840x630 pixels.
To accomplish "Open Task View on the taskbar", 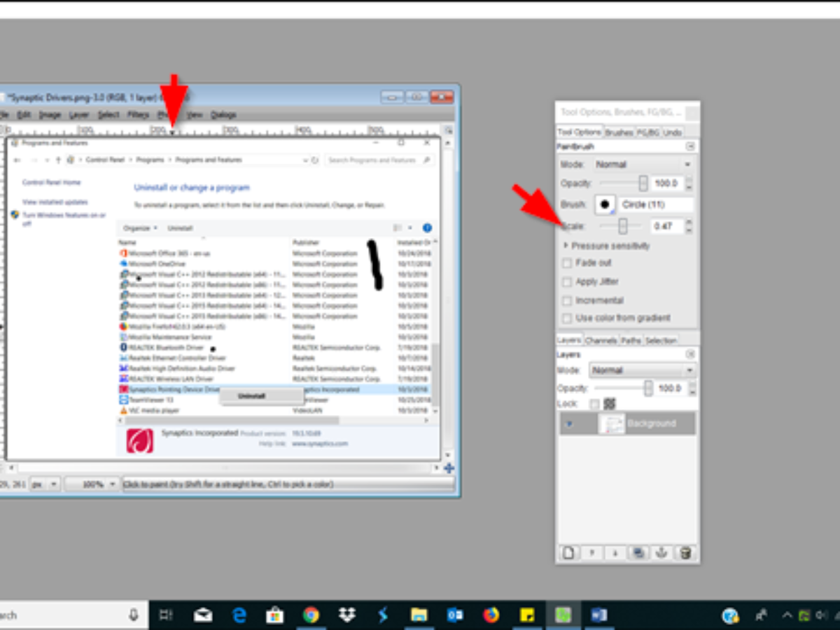I will [166, 615].
